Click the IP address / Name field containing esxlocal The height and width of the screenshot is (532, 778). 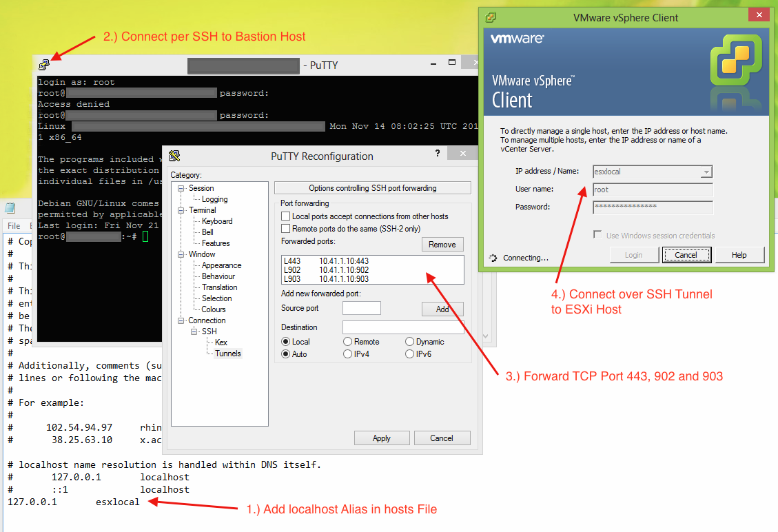pos(647,172)
